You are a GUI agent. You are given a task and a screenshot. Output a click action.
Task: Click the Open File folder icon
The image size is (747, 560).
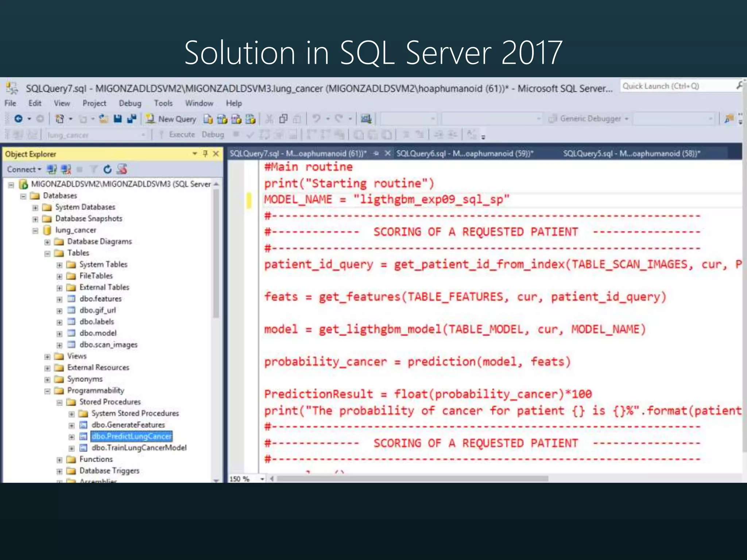point(104,119)
